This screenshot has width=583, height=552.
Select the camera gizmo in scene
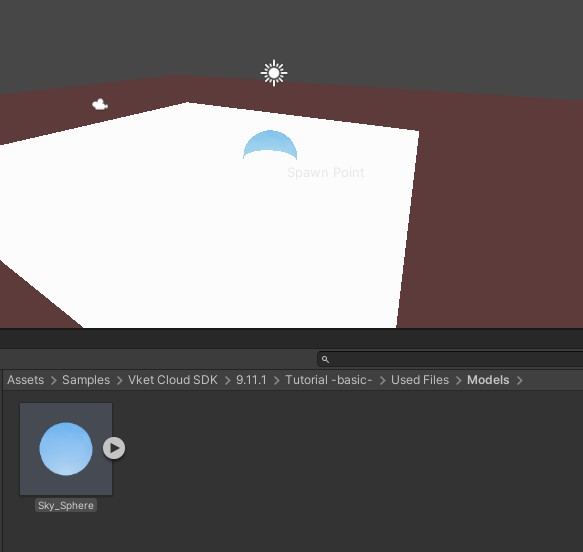pos(100,104)
